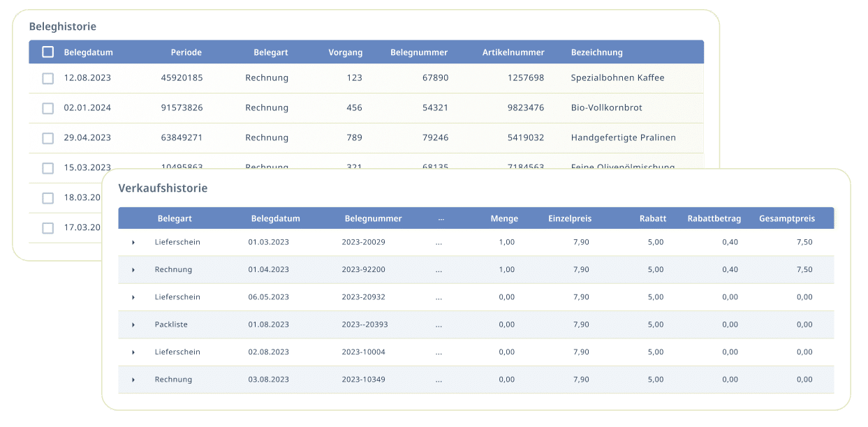The width and height of the screenshot is (868, 427).
Task: Sort by the Belegdatum column in Beleghistorie
Action: (88, 52)
